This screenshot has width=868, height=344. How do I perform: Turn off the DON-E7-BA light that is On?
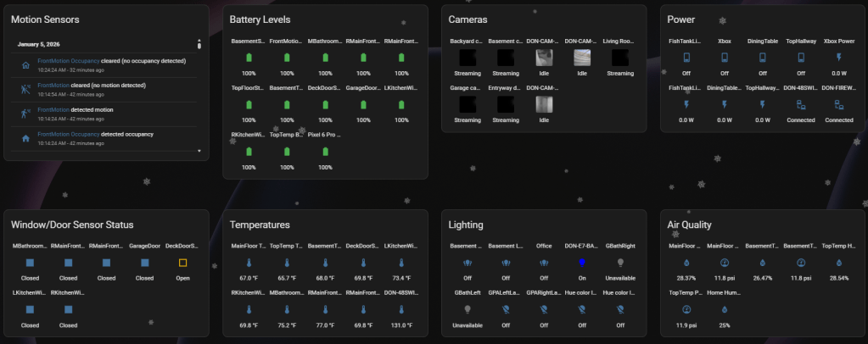click(x=582, y=263)
